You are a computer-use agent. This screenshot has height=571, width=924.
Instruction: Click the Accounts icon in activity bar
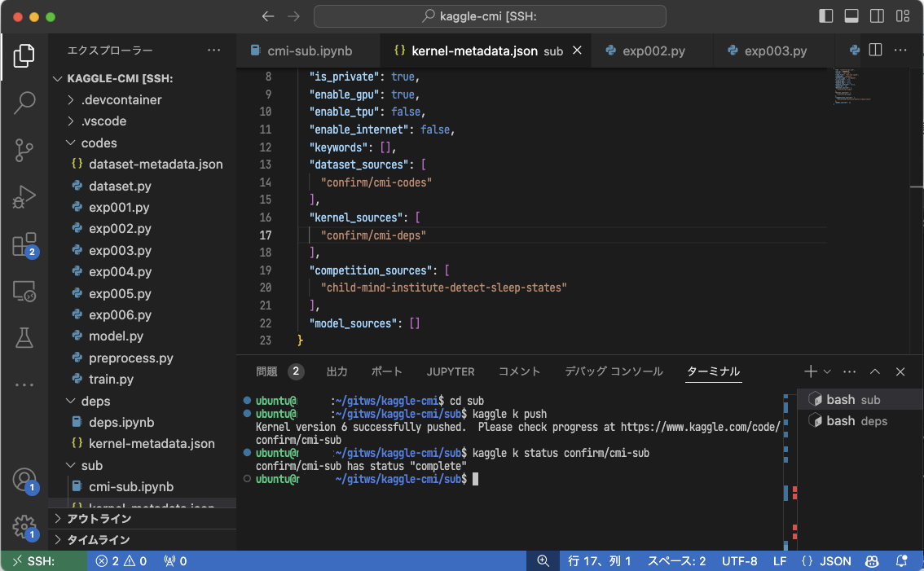24,480
